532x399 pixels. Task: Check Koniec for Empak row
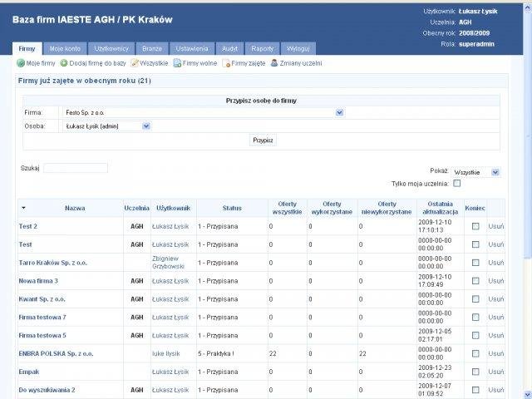(x=475, y=372)
